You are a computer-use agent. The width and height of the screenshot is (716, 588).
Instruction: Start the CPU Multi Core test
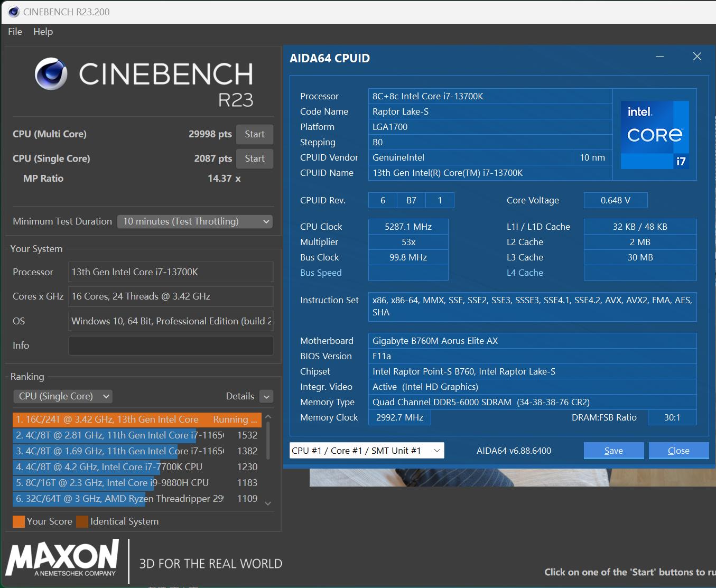click(254, 134)
